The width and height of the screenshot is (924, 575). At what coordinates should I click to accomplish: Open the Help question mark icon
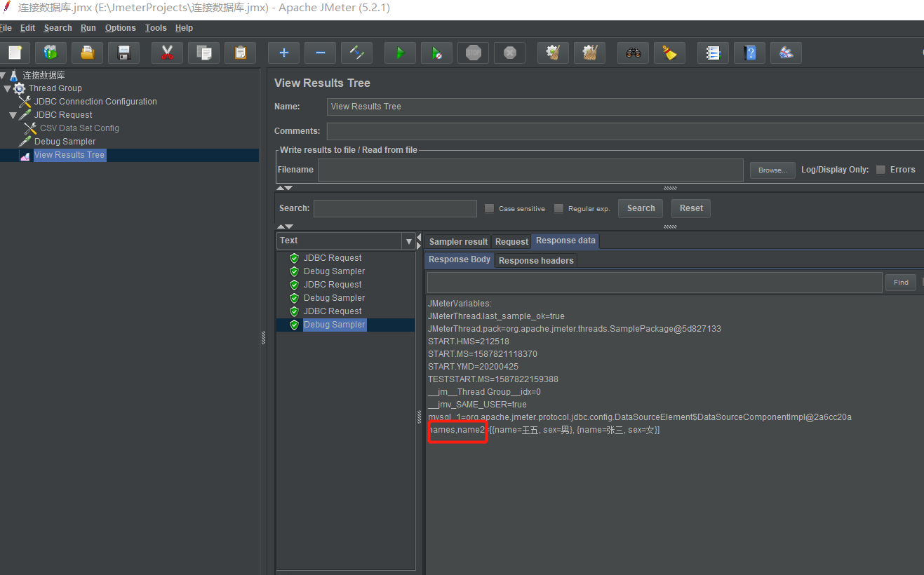749,53
